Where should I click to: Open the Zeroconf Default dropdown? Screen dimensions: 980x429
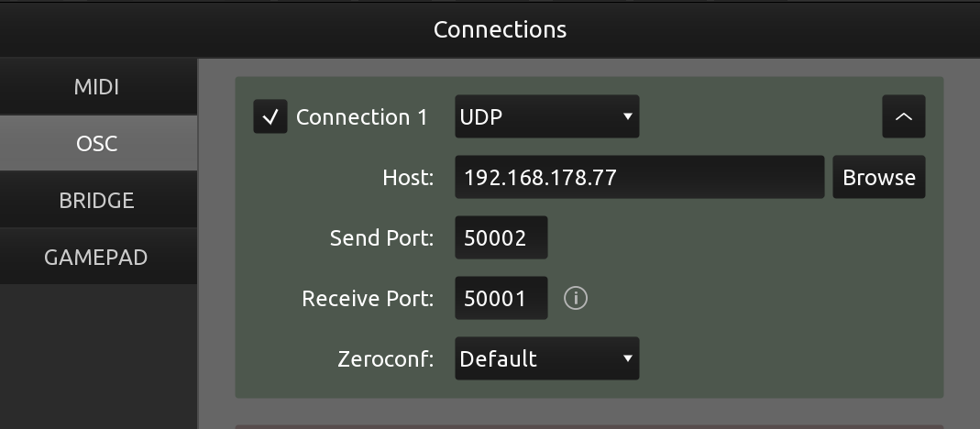click(547, 358)
